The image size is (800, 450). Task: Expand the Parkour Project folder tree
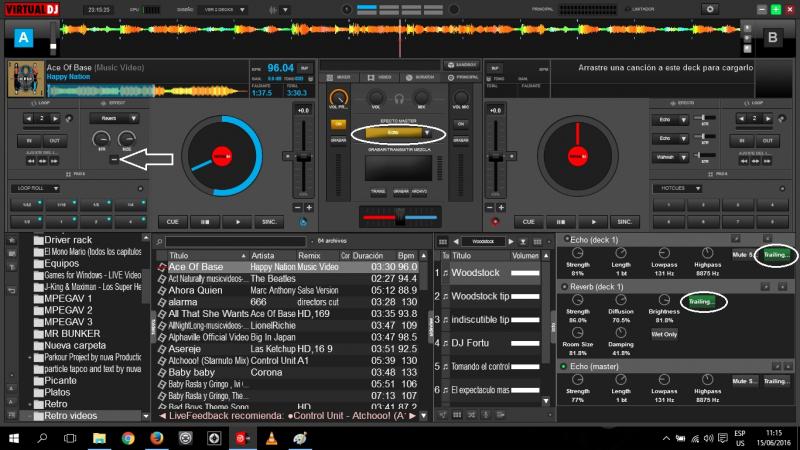30,357
